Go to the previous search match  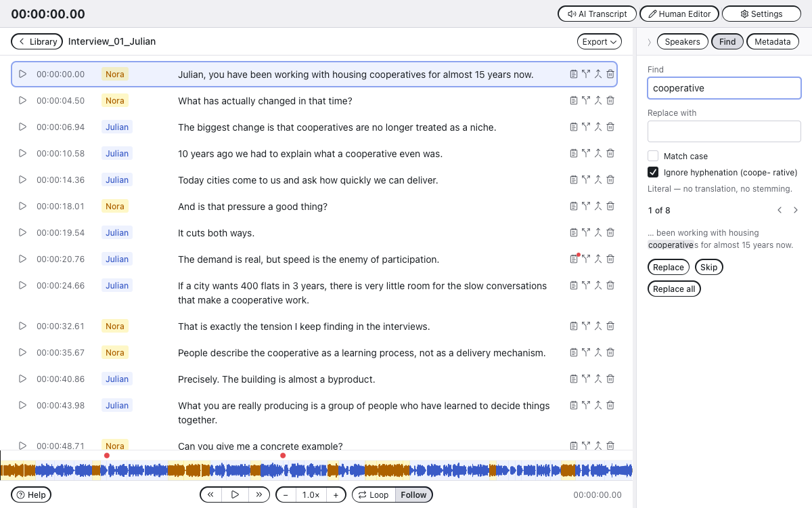coord(780,210)
